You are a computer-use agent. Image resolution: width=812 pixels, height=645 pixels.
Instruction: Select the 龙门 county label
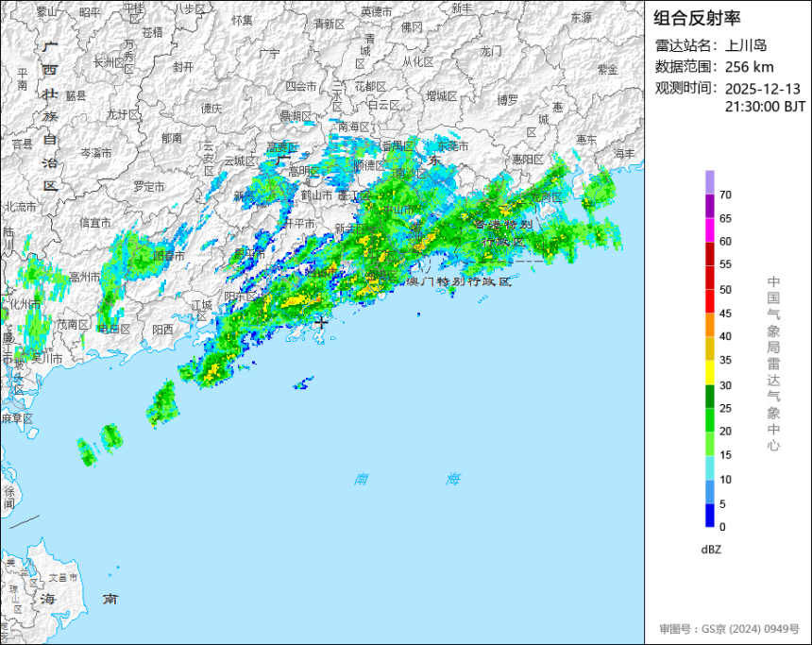(491, 51)
